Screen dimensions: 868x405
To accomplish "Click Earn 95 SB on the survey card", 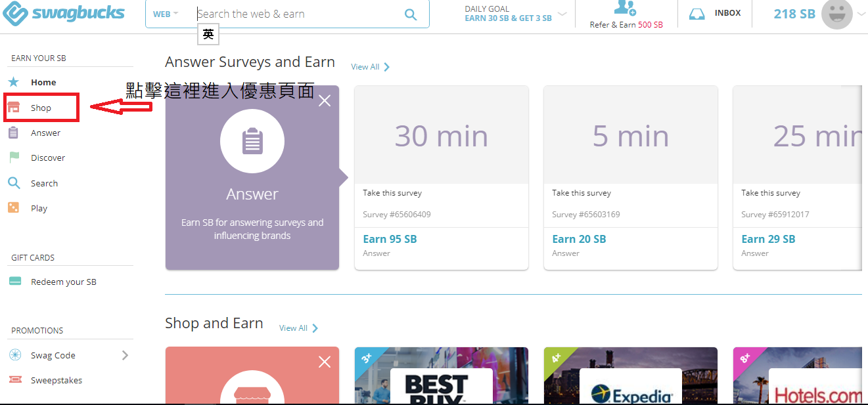I will click(x=390, y=239).
